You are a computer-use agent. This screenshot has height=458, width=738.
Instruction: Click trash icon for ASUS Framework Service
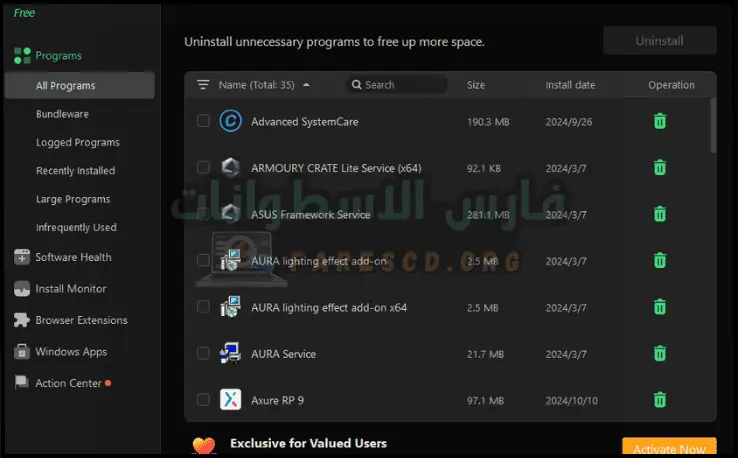pyautogui.click(x=660, y=214)
